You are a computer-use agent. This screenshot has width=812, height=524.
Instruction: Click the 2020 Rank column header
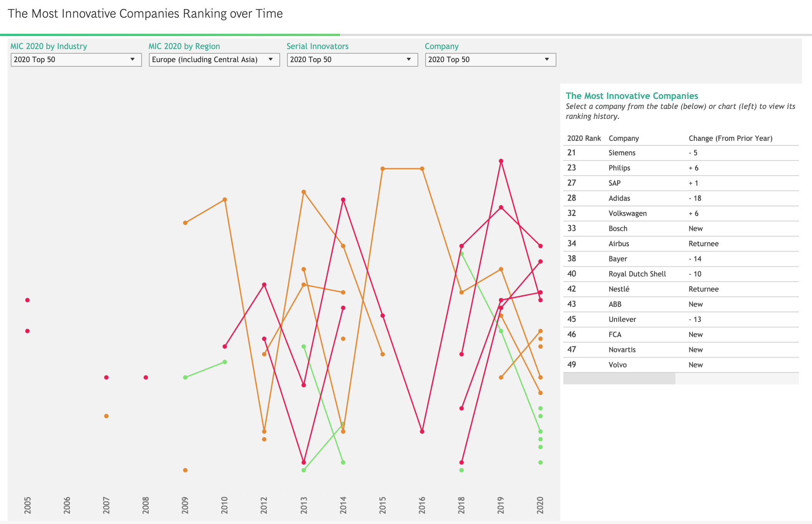coord(584,138)
